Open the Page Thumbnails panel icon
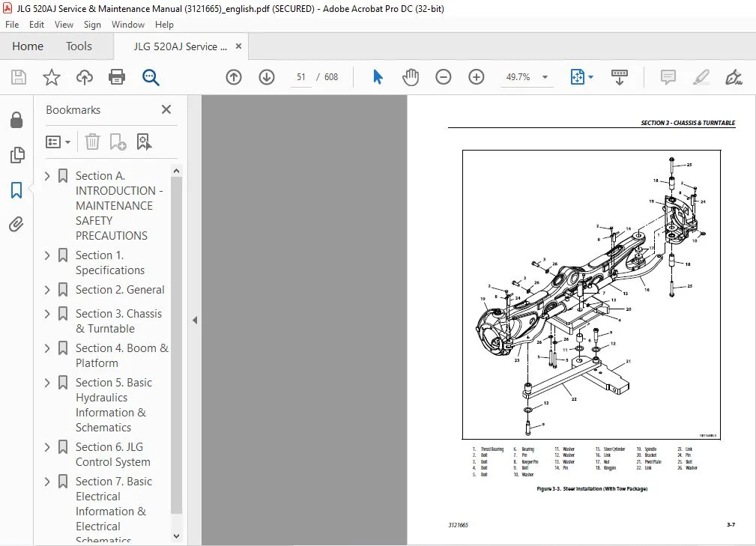 click(17, 155)
